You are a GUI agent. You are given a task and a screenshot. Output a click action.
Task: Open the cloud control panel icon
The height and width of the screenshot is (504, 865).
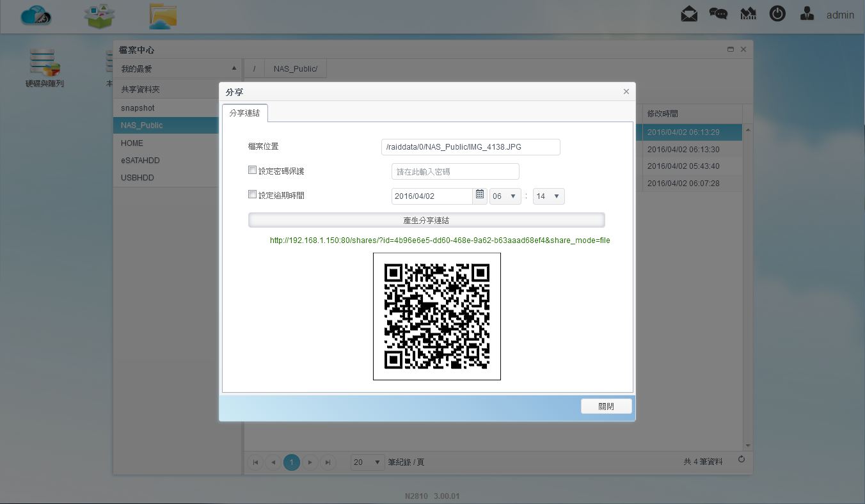(36, 15)
